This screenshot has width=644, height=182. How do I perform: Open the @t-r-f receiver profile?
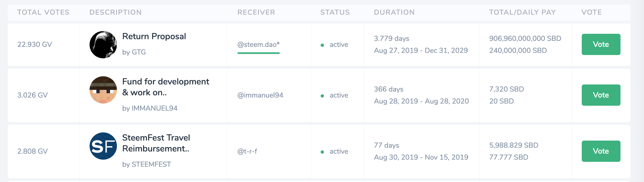[x=247, y=151]
